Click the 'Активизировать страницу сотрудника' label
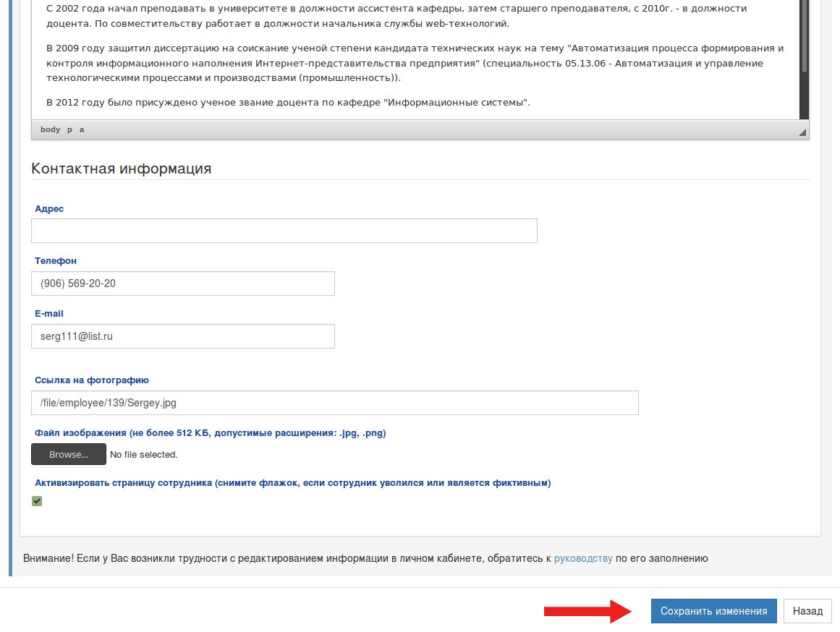The image size is (840, 632). pos(292,482)
